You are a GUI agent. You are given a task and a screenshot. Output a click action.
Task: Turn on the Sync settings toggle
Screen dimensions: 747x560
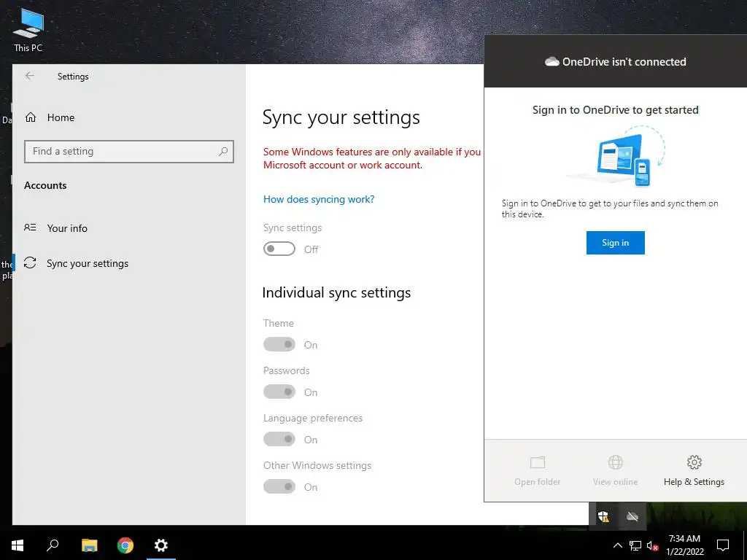(279, 249)
